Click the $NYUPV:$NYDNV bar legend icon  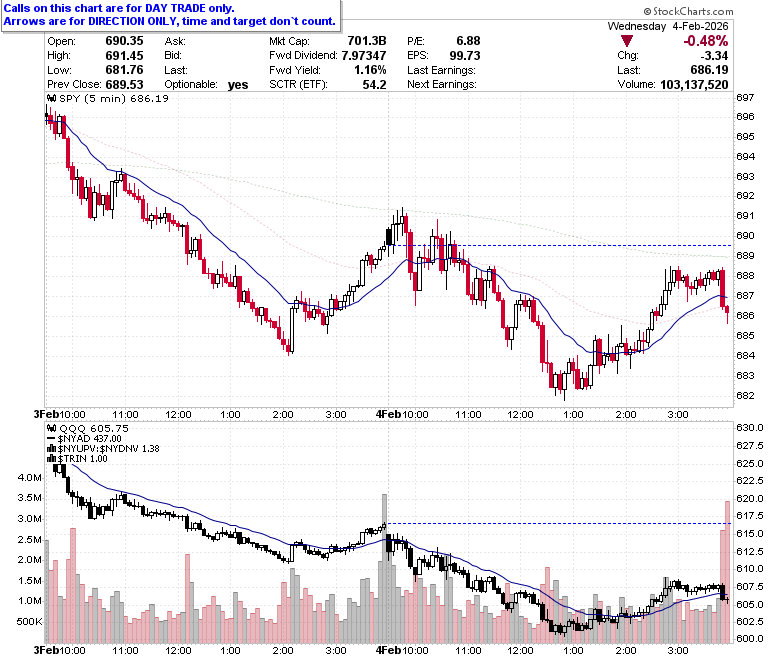click(52, 449)
